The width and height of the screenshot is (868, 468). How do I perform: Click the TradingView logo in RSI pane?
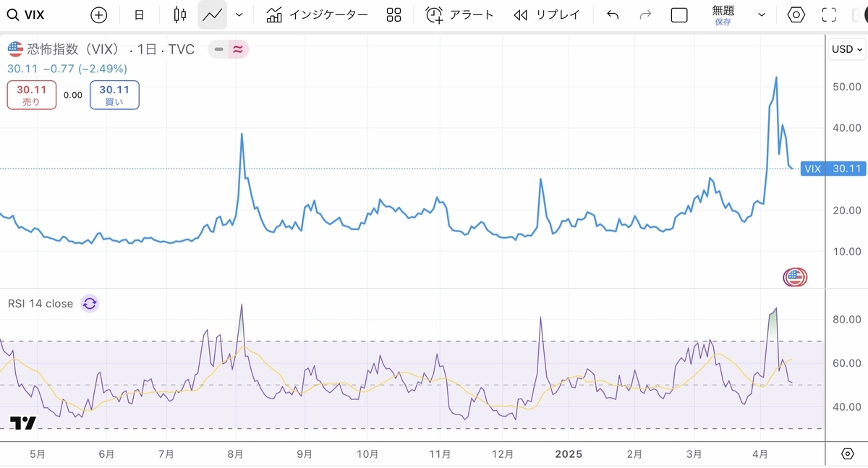(x=24, y=423)
